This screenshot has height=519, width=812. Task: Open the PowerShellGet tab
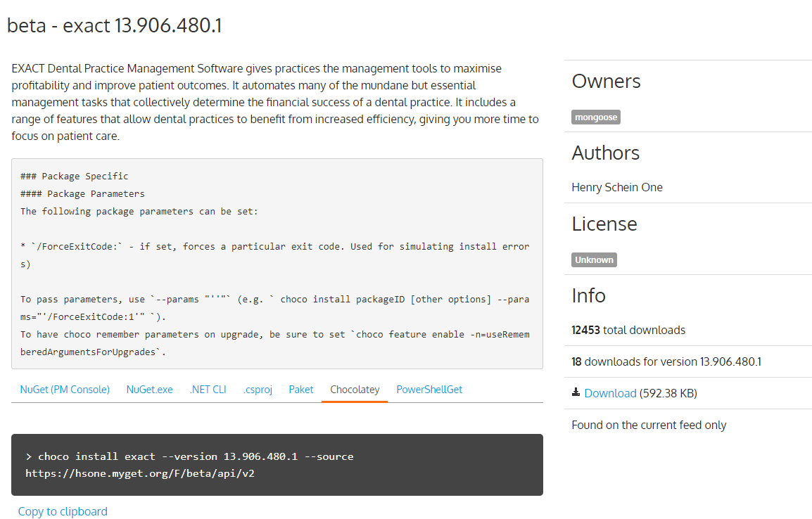[x=429, y=390]
